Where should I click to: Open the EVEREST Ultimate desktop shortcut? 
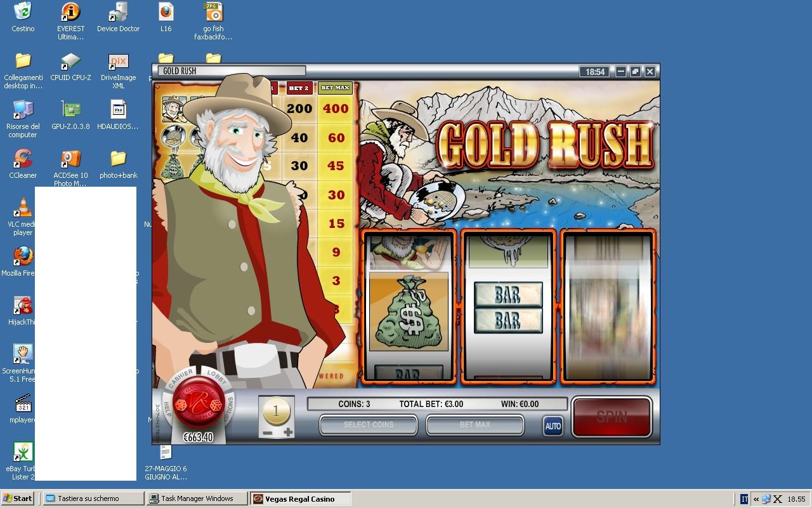click(x=70, y=21)
